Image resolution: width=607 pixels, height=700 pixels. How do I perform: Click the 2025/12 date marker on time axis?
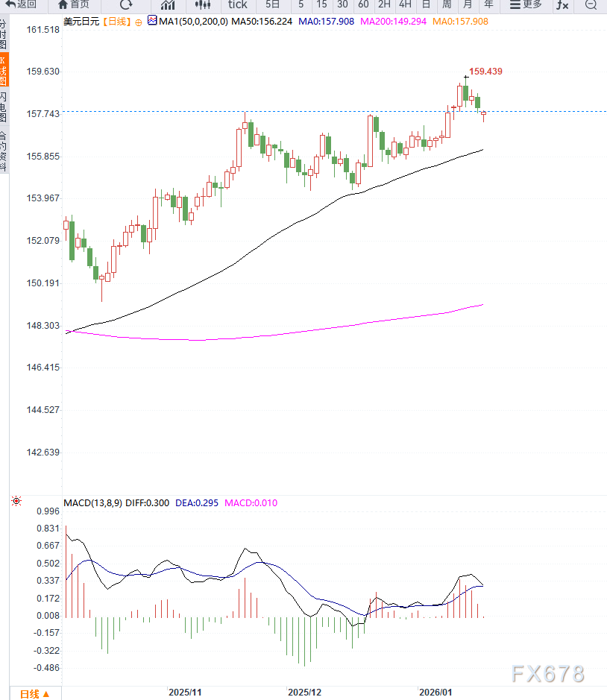(x=304, y=693)
